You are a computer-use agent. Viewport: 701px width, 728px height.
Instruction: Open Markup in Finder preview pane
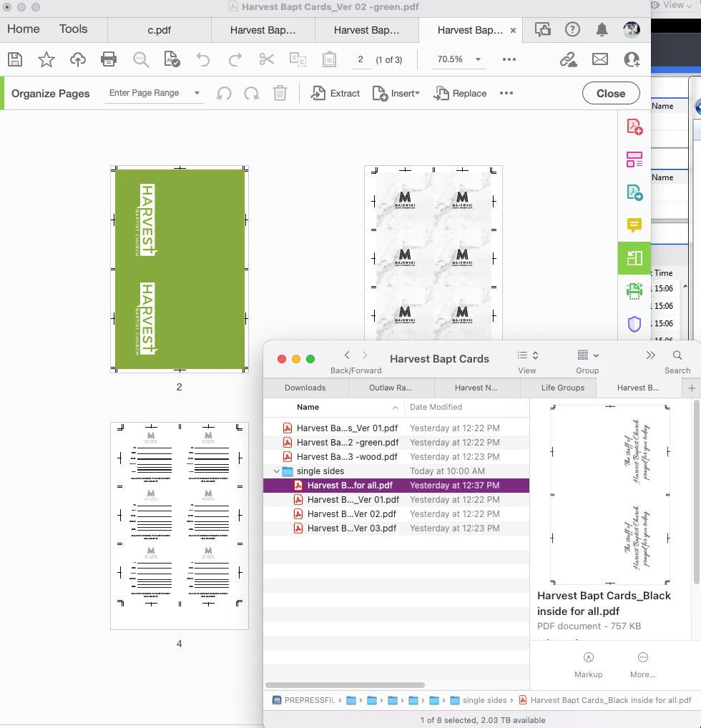(588, 665)
